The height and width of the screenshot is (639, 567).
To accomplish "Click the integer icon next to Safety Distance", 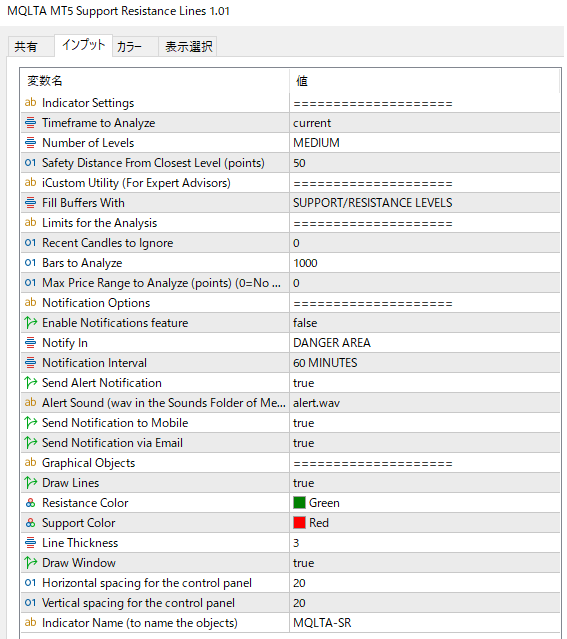I will click(31, 163).
